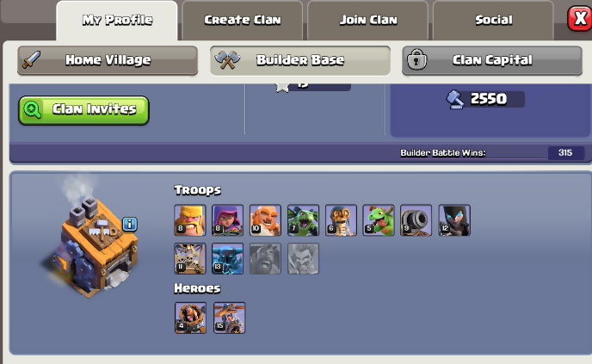Select the Battle Copter hero icon

coord(229,318)
